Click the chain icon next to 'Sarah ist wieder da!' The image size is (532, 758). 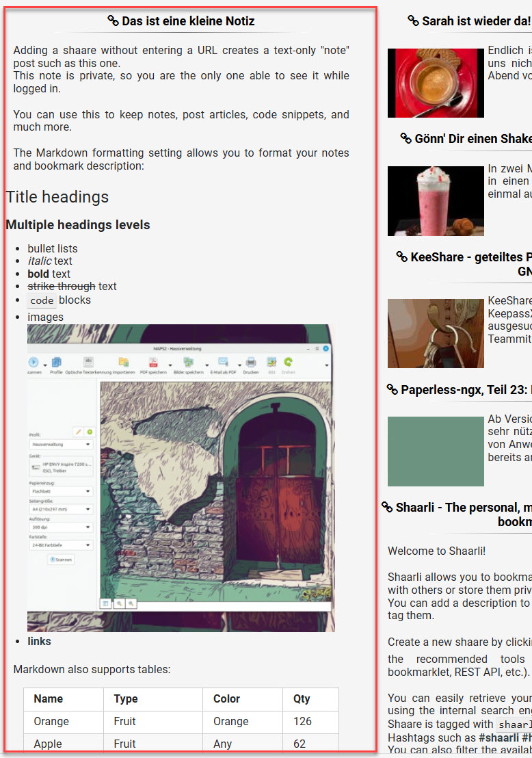[413, 21]
